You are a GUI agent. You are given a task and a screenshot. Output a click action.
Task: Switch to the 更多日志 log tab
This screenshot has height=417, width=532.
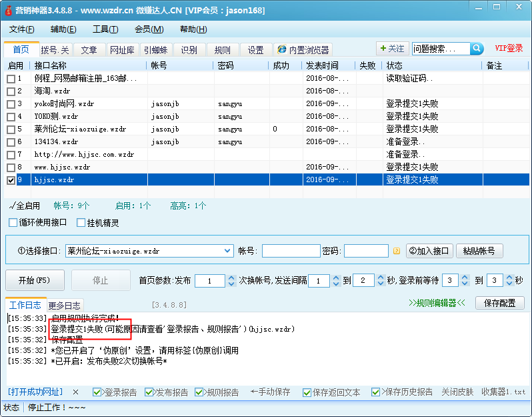[x=65, y=306]
